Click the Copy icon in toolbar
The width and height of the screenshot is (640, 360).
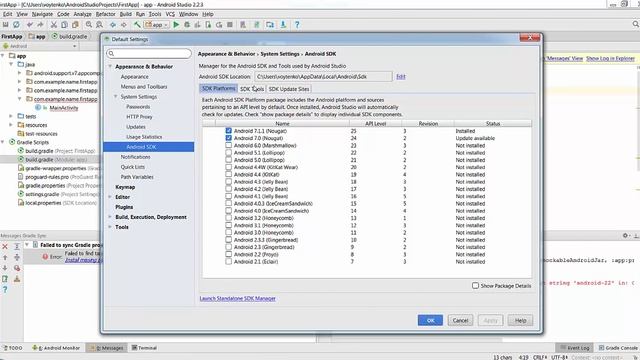point(64,25)
